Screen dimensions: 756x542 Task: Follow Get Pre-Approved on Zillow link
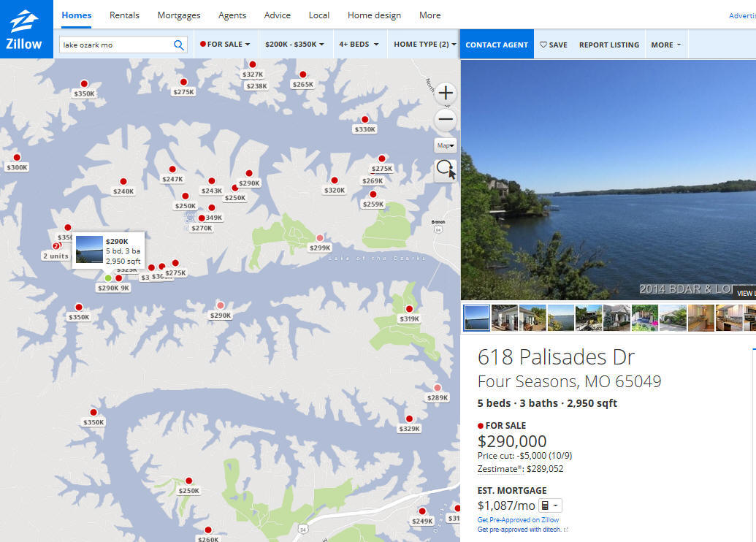(518, 520)
